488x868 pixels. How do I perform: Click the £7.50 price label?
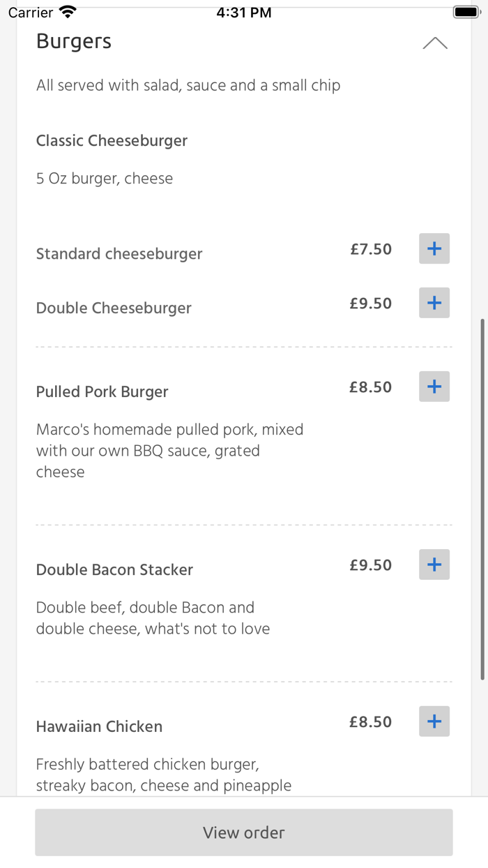click(371, 248)
